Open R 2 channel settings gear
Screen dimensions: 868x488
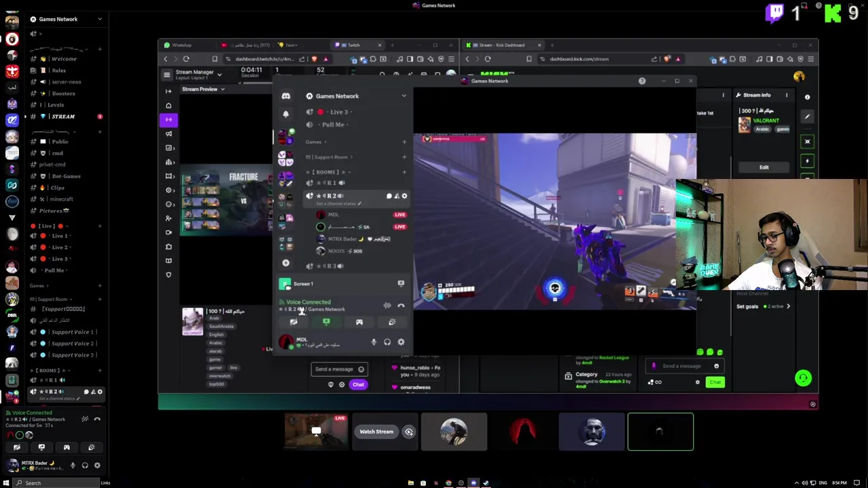[x=100, y=392]
